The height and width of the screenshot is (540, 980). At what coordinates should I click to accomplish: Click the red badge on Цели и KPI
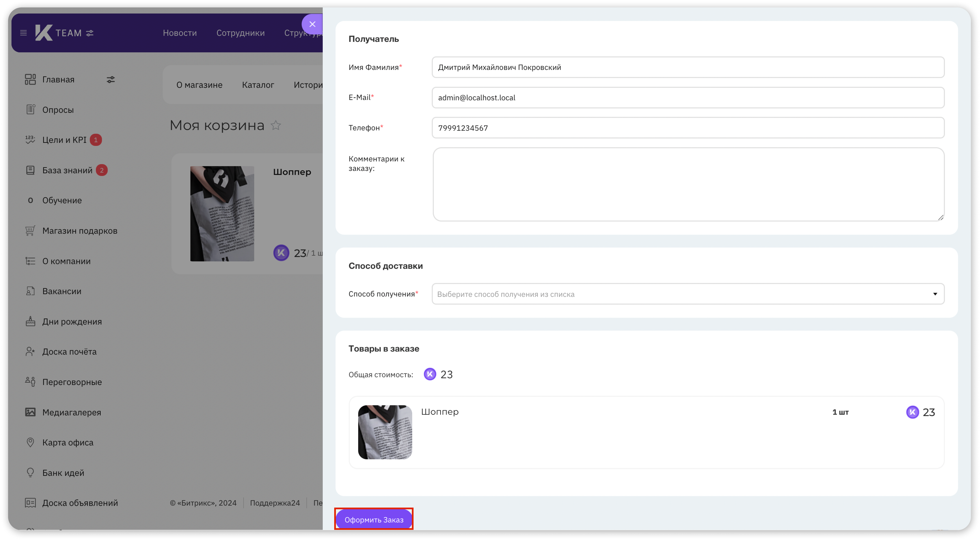(96, 140)
